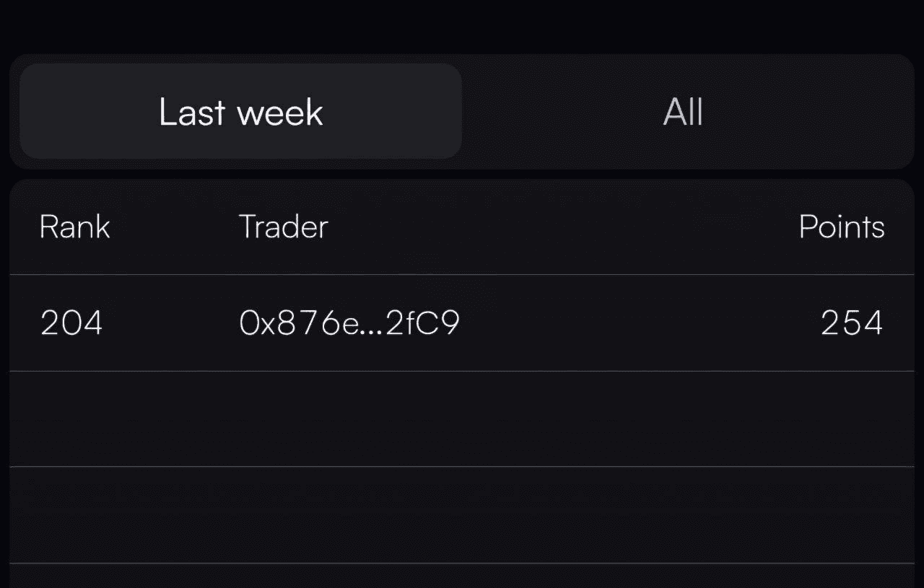Select the second empty leaderboard row
Screen dimensions: 924x588
tap(462, 514)
